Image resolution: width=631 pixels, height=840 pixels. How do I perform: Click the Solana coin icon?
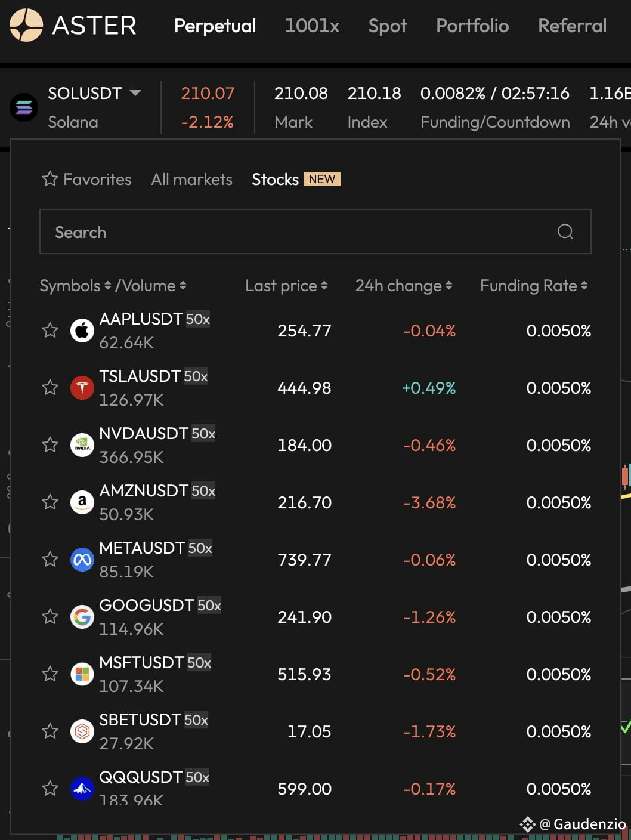24,107
